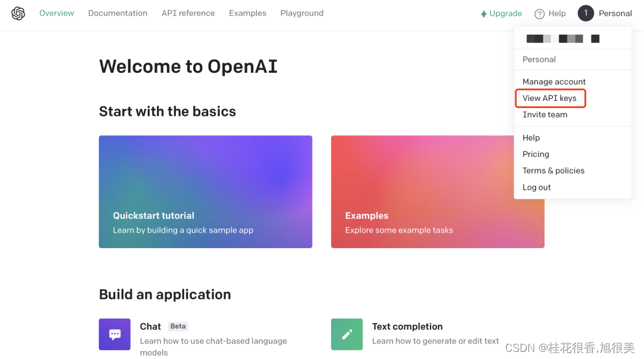Open Pricing from account menu
Screen dimensions: 644x359
tap(535, 154)
